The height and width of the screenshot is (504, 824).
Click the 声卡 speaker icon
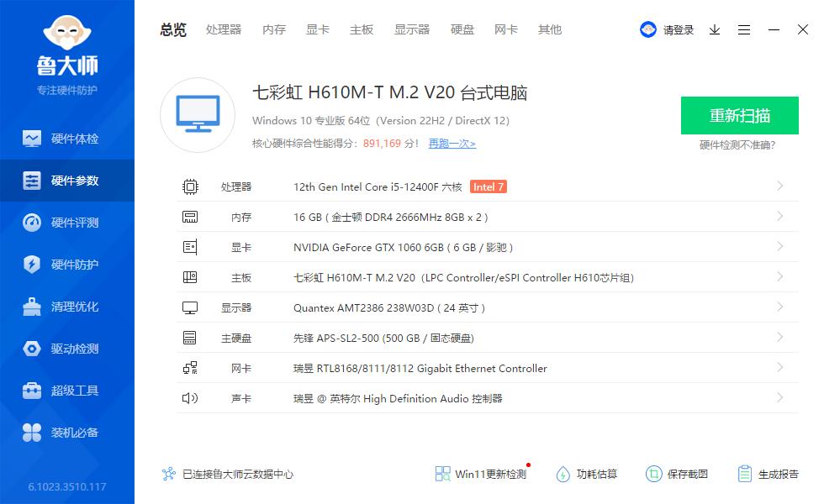point(190,398)
